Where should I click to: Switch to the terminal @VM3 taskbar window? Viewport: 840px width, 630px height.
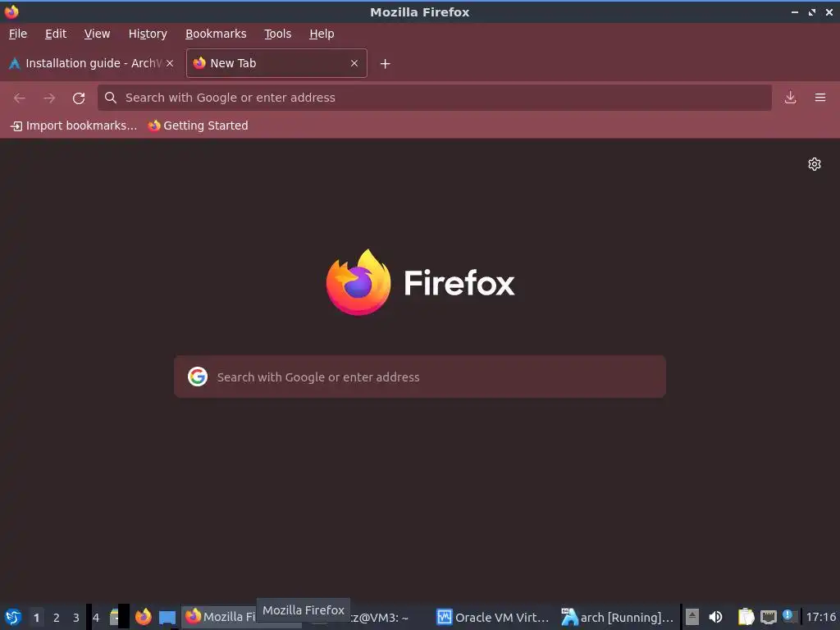pos(370,617)
